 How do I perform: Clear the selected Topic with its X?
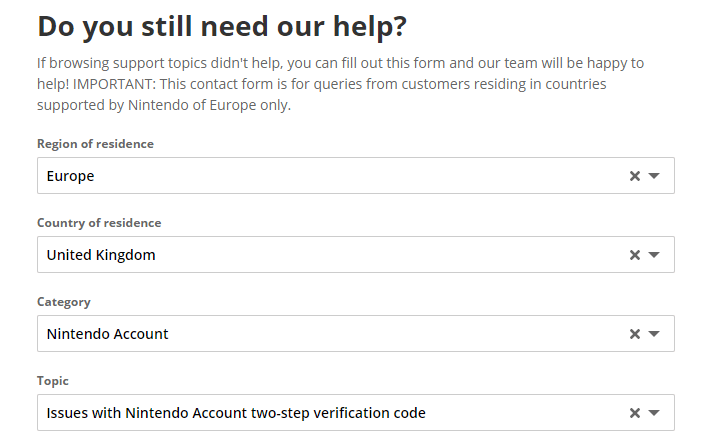[x=634, y=413]
